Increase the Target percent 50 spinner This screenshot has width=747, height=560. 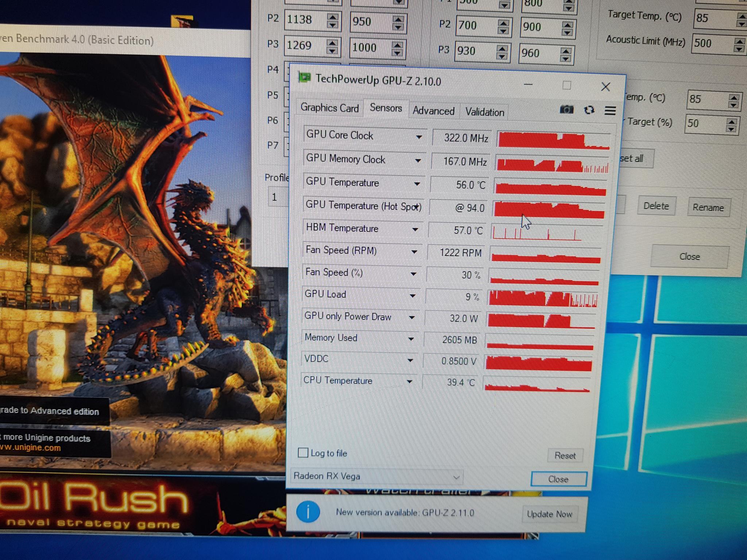[x=731, y=121]
